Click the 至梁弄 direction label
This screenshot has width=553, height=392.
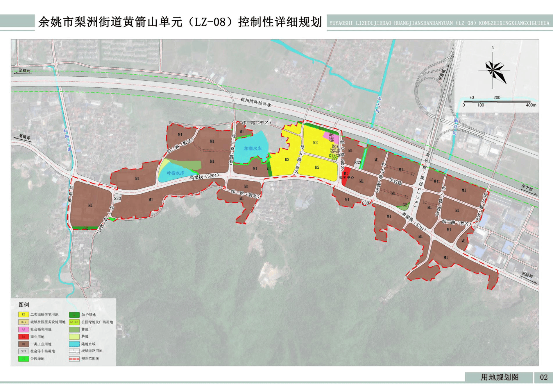[x=24, y=136]
